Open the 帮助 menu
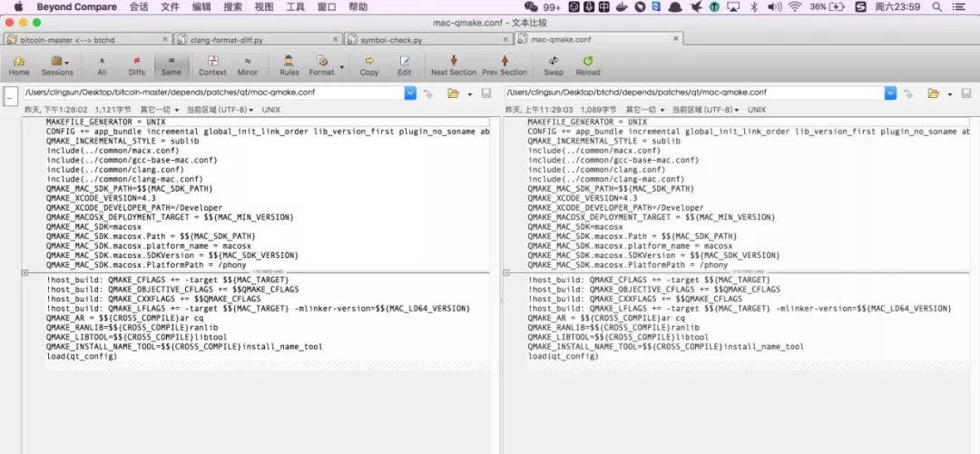This screenshot has height=454, width=980. tap(358, 7)
